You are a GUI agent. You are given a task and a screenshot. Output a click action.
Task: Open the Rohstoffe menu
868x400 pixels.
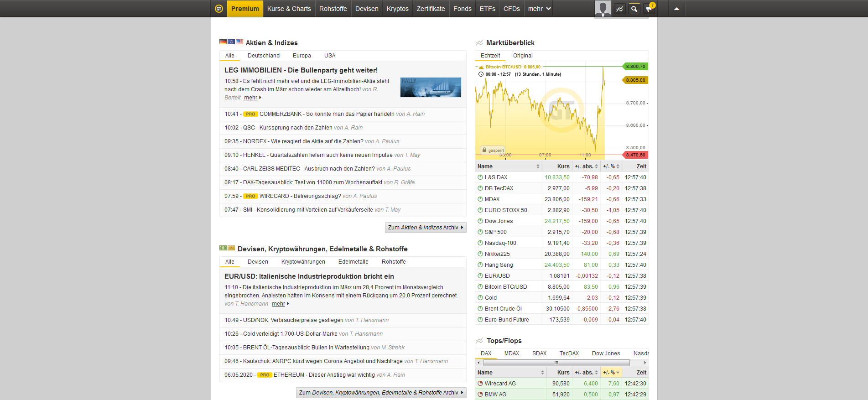tap(333, 9)
